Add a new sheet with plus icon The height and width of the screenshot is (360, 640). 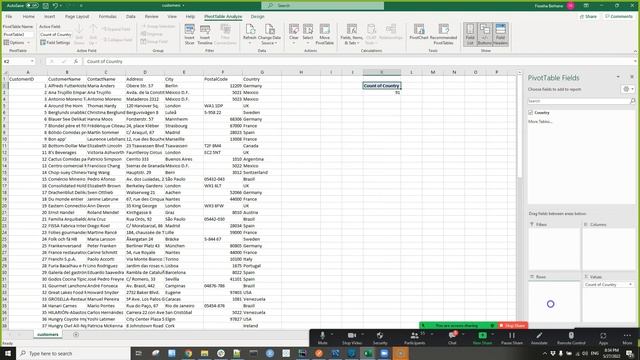click(x=76, y=335)
